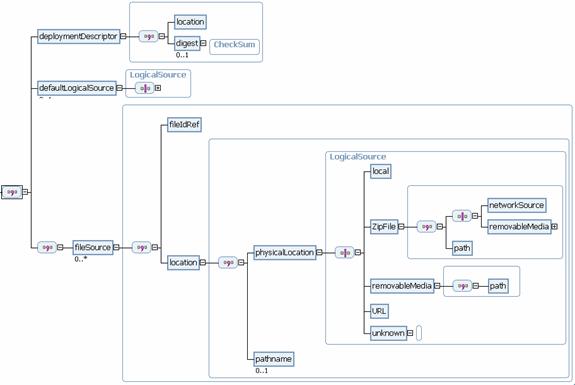
Task: Select the deploymentDescriptor element box
Action: (78, 36)
